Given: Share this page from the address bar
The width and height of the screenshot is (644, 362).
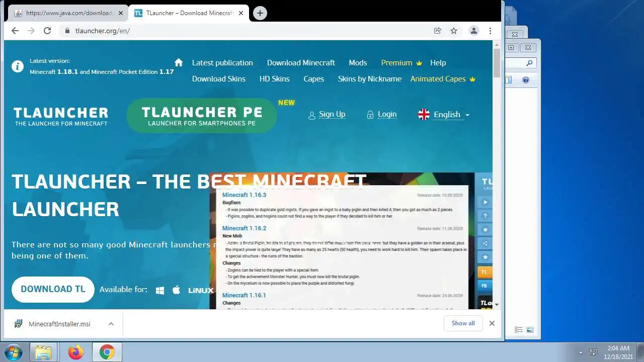Looking at the screenshot, I should coord(438,31).
